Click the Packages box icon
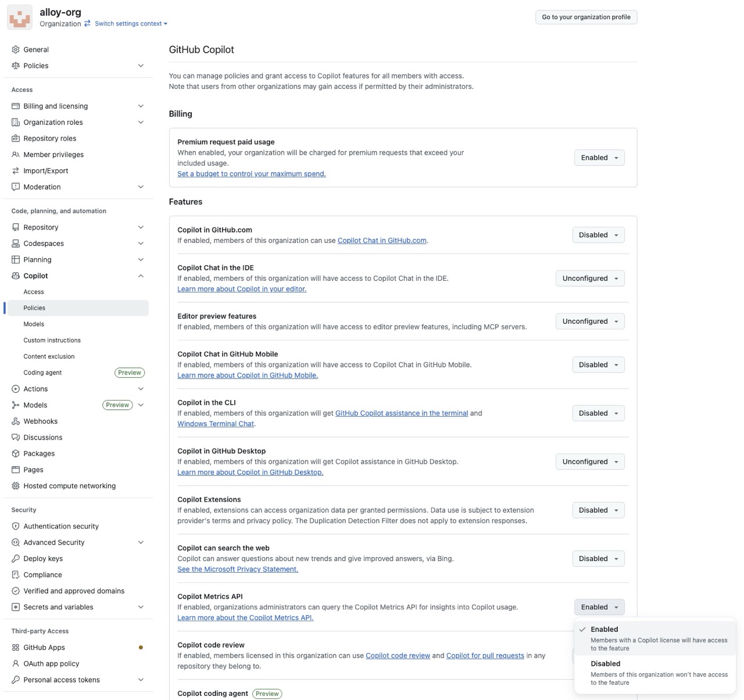 tap(16, 453)
